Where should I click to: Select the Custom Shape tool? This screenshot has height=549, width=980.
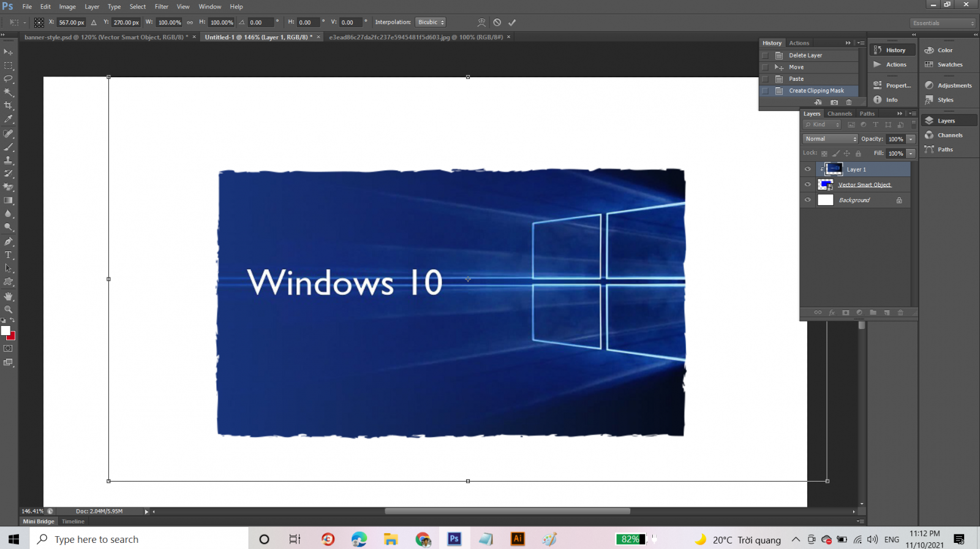coord(9,282)
